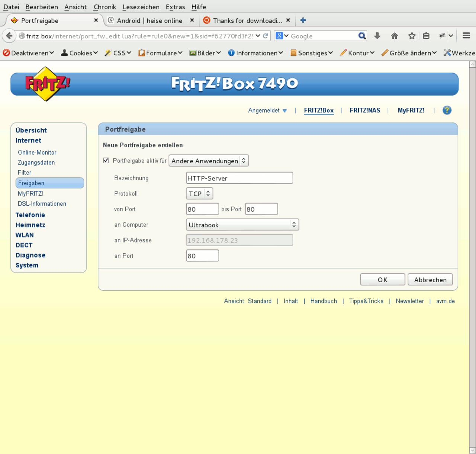Reload the page with the refresh icon
476x454 pixels.
pos(266,36)
